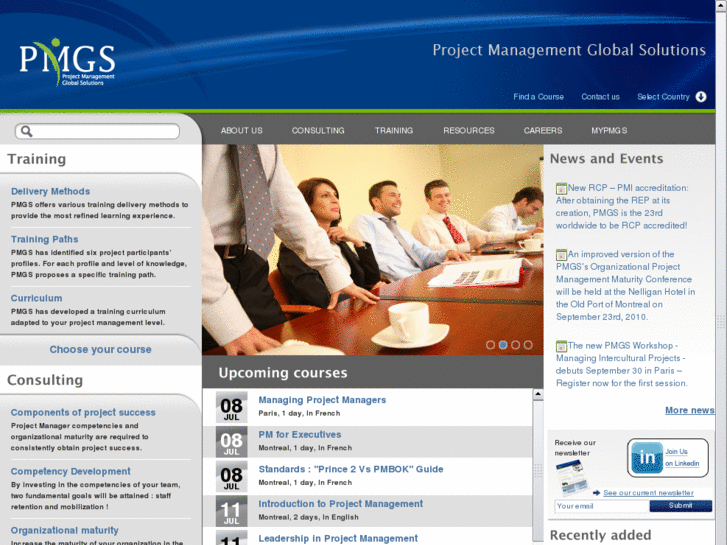This screenshot has height=545, width=727.
Task: Click the Find a Course link
Action: coord(538,96)
